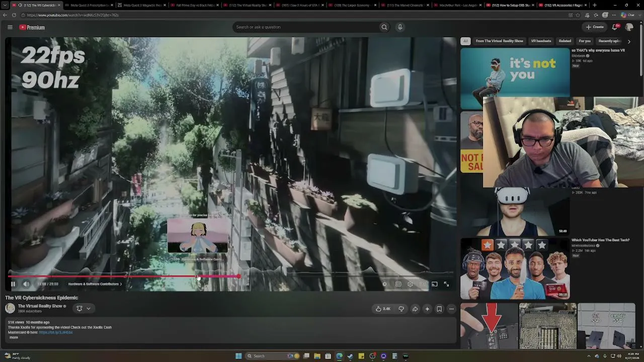The width and height of the screenshot is (644, 362).
Task: Pause the video with the pause button
Action: coord(13,284)
